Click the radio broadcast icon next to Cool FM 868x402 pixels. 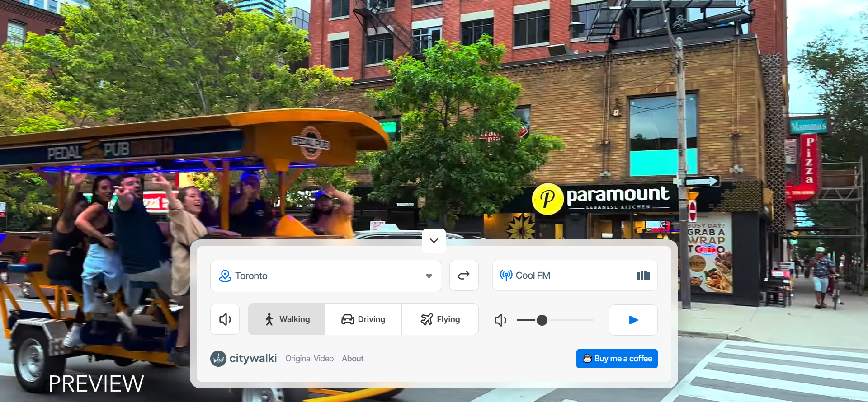point(506,275)
